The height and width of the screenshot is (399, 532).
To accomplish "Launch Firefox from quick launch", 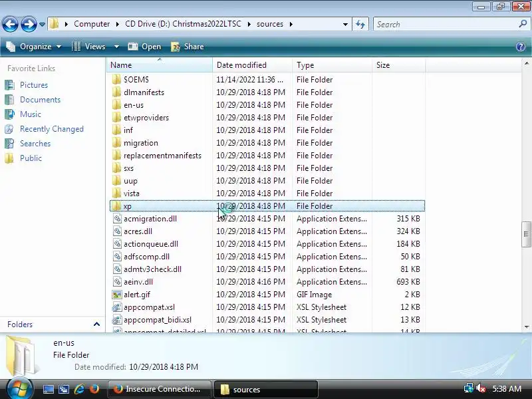I will [94, 388].
